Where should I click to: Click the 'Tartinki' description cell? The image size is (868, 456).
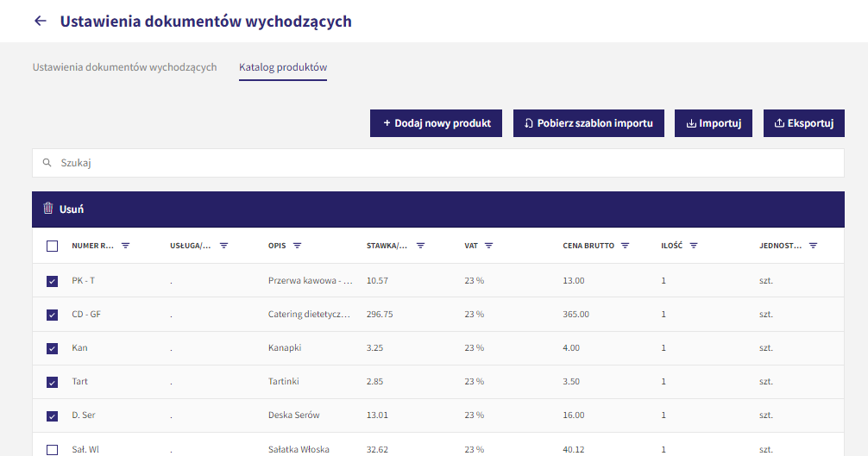284,381
